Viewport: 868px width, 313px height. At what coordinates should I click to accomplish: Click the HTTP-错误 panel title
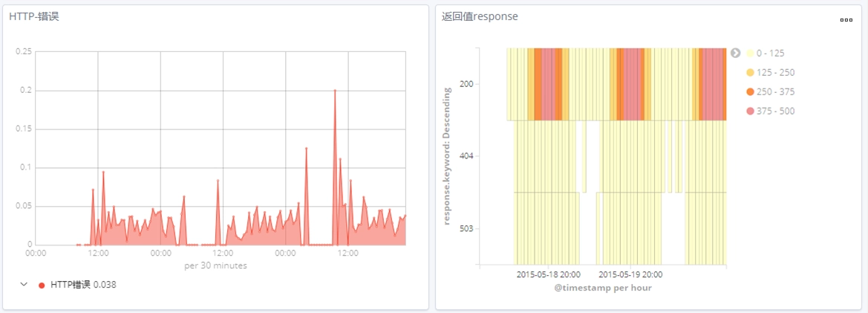[x=34, y=16]
